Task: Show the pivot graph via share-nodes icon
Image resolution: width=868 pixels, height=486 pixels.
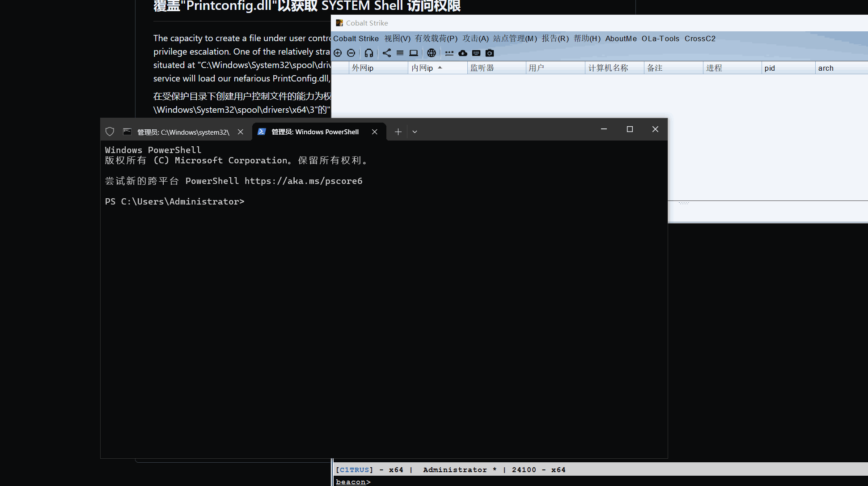Action: [x=387, y=53]
